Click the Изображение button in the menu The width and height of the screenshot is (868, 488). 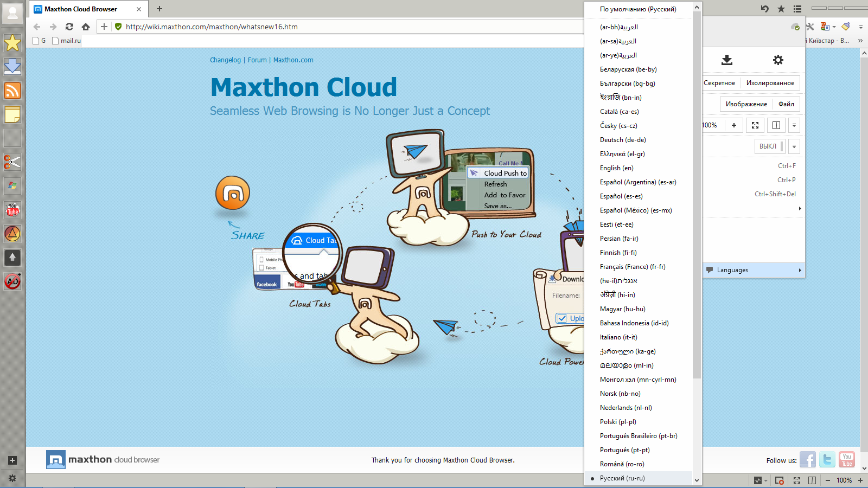click(746, 104)
